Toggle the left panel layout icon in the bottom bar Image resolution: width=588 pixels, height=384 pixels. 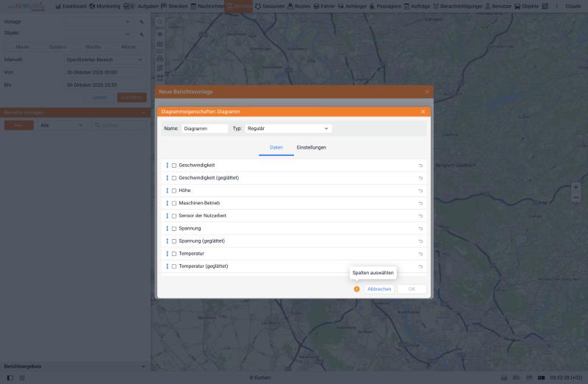pyautogui.click(x=10, y=377)
